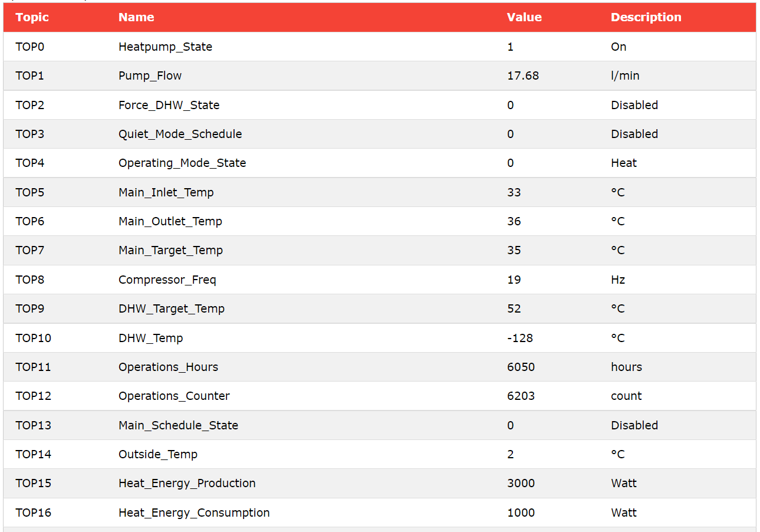Select the Main_Inlet_Temp name cell
Screen dimensions: 760x532
(x=166, y=192)
